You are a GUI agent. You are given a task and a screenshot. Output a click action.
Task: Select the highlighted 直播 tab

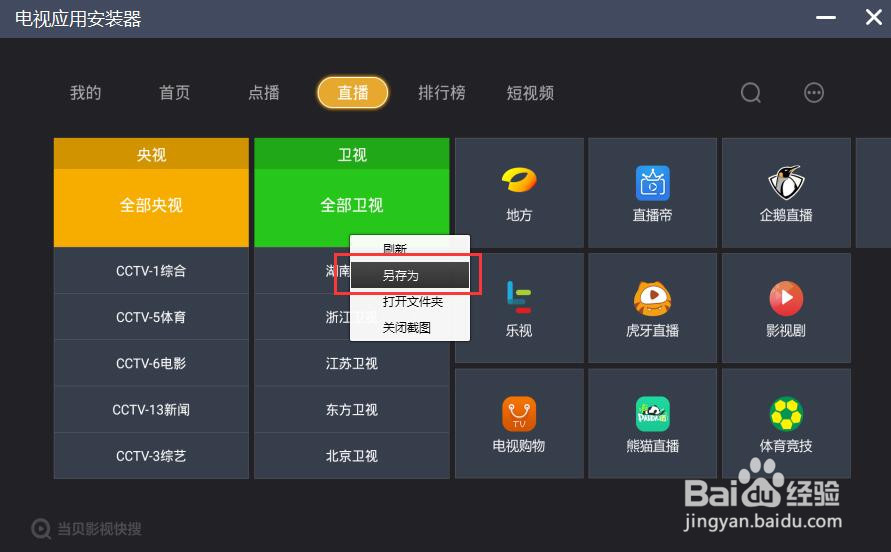pos(353,93)
